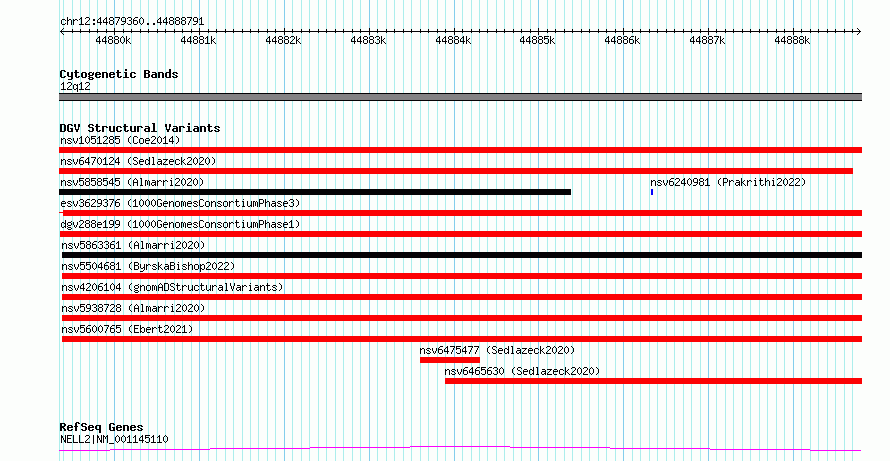Click the nsv1051285 (Coe2014) variant label
The image size is (890, 461).
pyautogui.click(x=120, y=140)
